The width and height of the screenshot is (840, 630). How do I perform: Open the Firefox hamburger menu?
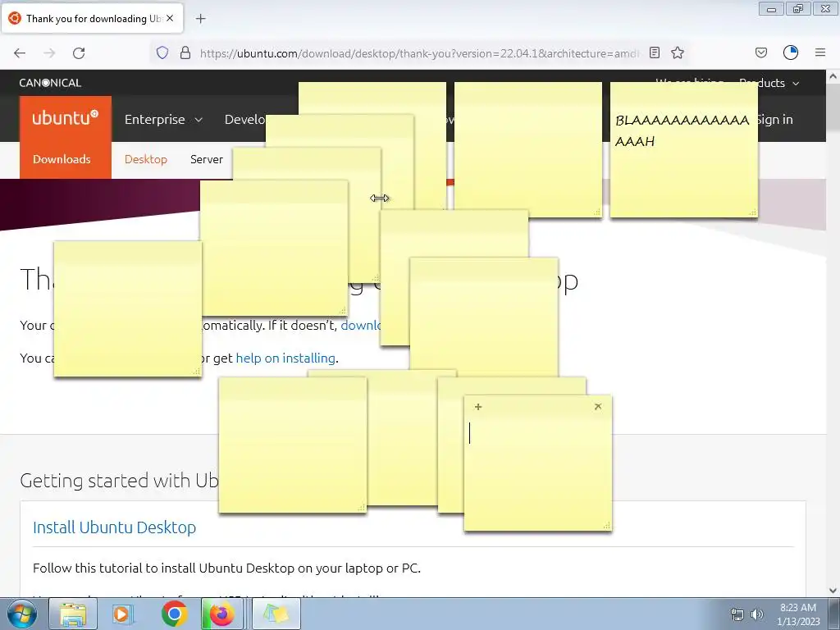[x=820, y=52]
